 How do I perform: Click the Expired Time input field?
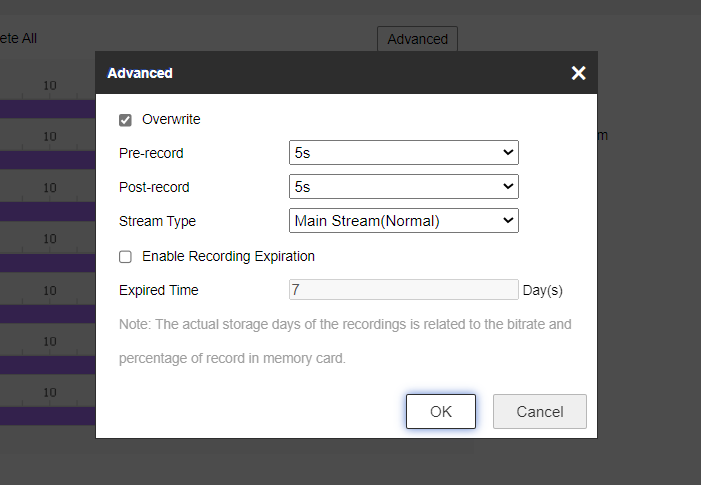click(x=403, y=290)
